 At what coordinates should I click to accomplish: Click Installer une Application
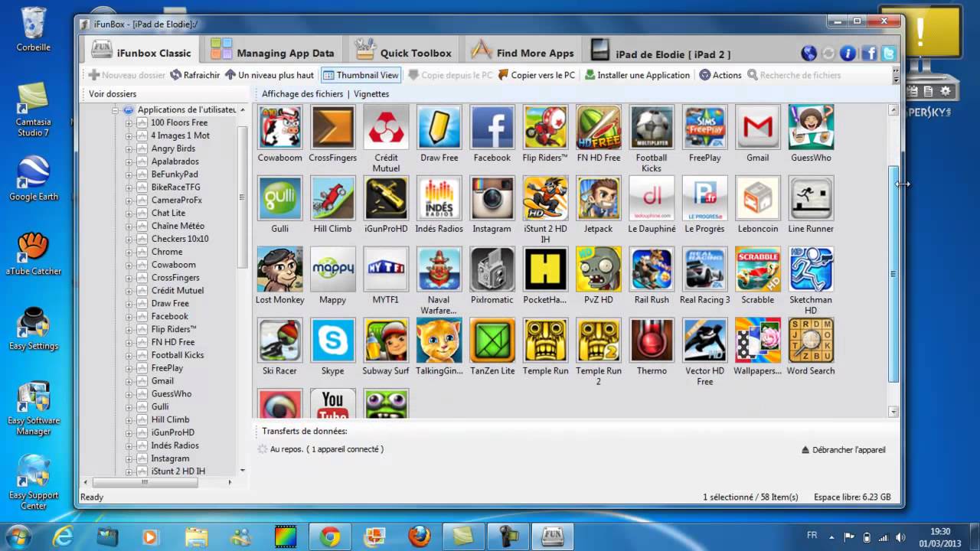(637, 75)
